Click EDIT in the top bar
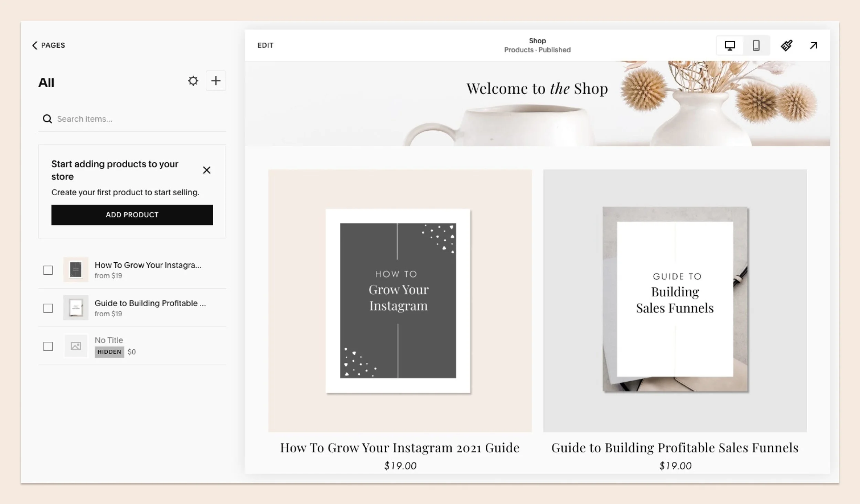Screen dimensions: 860x504 [265, 45]
